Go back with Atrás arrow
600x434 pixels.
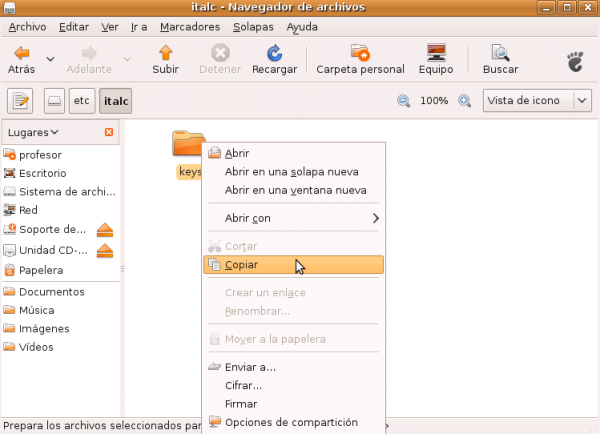click(x=21, y=53)
